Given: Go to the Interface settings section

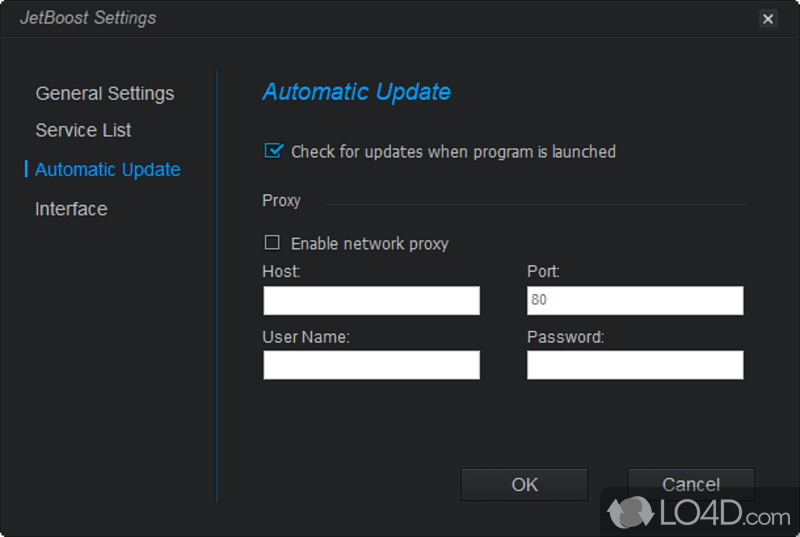Looking at the screenshot, I should point(71,209).
